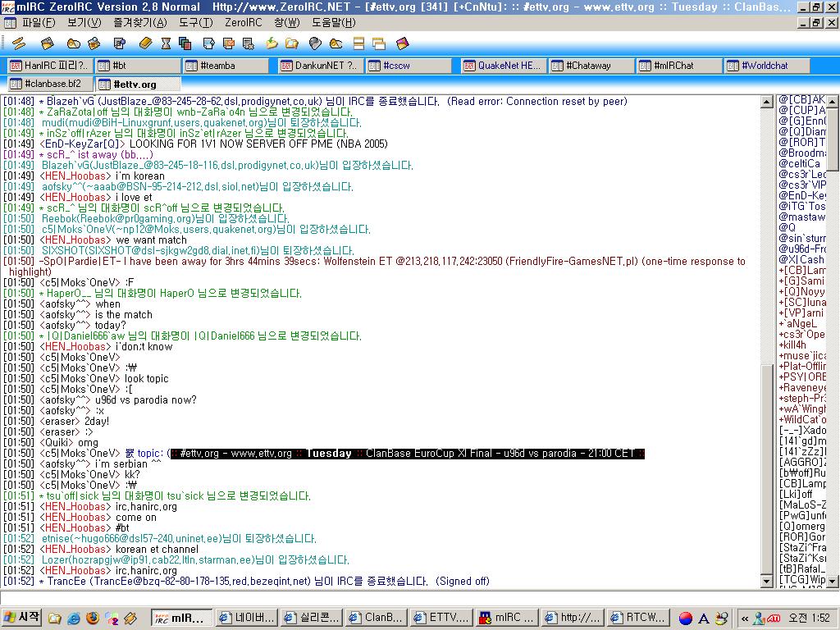
Task: Click the green arrow folder toolbar icon
Action: pos(272,43)
